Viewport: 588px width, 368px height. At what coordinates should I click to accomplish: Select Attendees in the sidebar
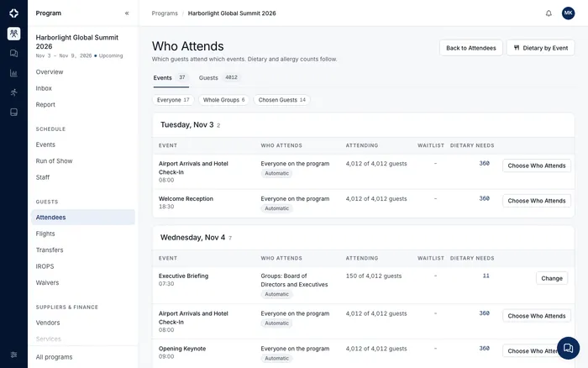(x=83, y=218)
